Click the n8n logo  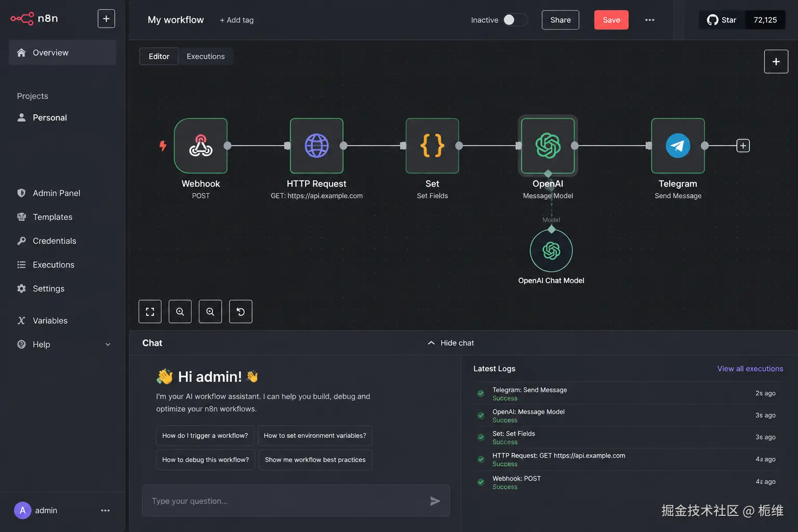tap(34, 19)
